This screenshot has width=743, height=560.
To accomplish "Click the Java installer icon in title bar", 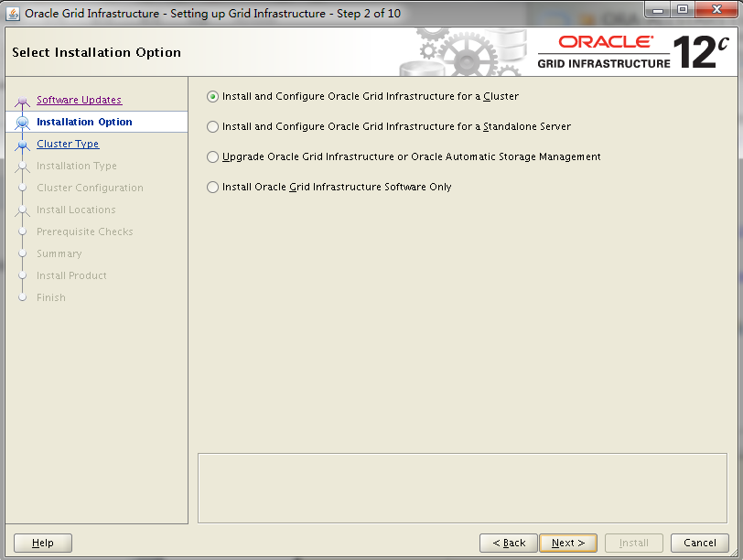I will [13, 14].
